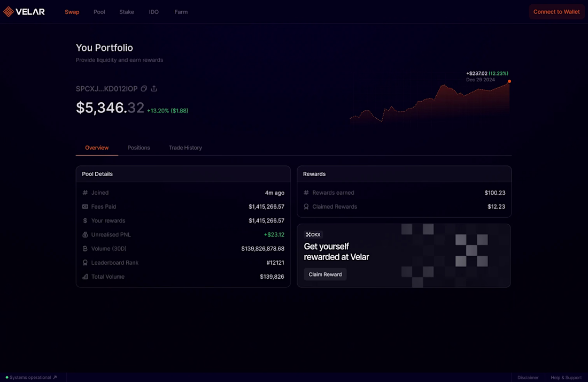This screenshot has width=588, height=382.
Task: Click the Unrealised PNL value +$23.12
Action: tap(274, 234)
